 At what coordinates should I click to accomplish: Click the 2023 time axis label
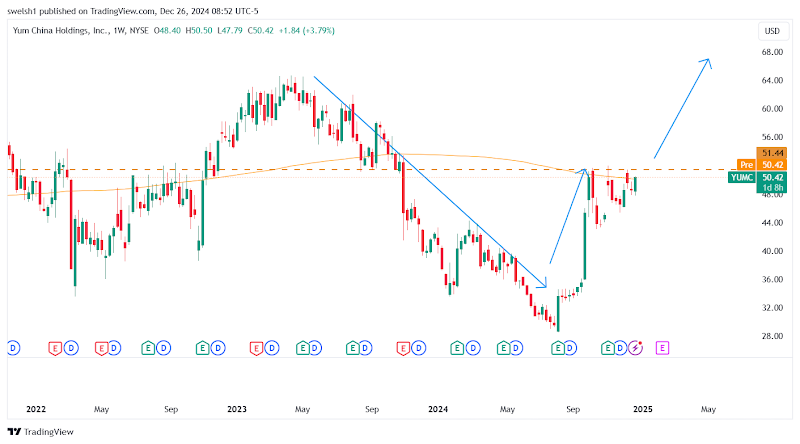pos(237,409)
